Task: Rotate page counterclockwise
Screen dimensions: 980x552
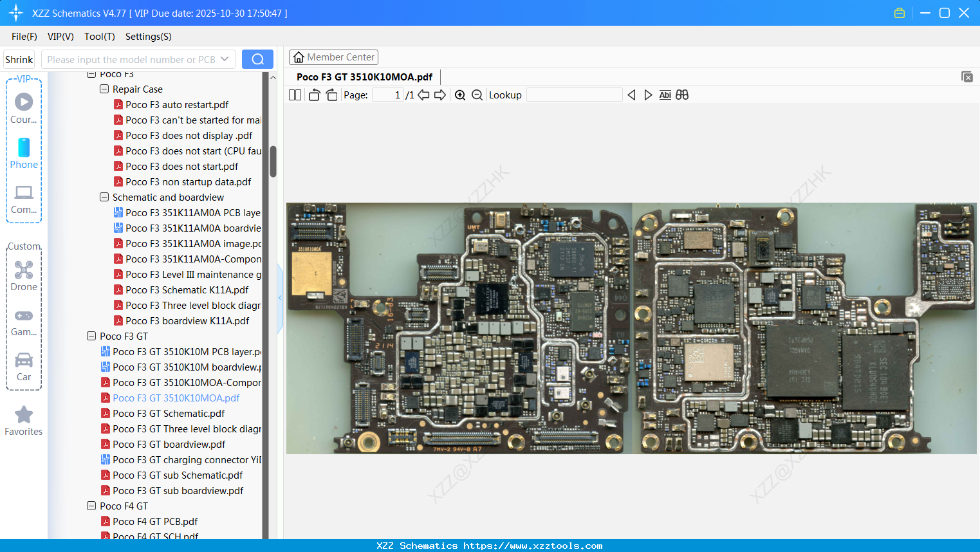Action: coord(314,95)
